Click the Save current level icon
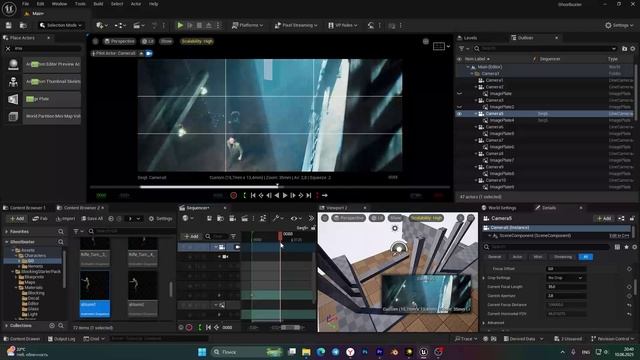This screenshot has width=640, height=360. pyautogui.click(x=9, y=25)
